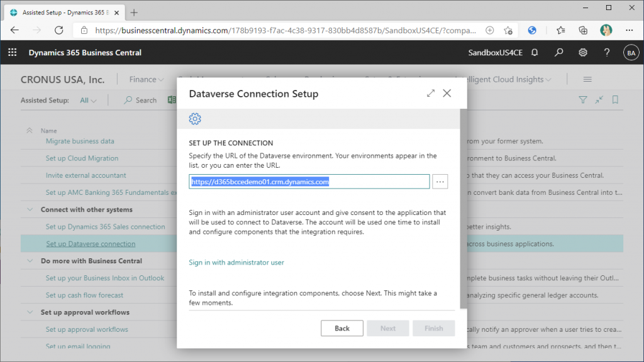Click the Back button

pos(341,328)
